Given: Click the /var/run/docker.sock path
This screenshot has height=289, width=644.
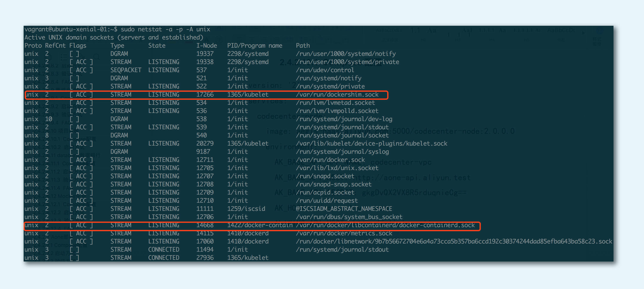Looking at the screenshot, I should (x=330, y=160).
